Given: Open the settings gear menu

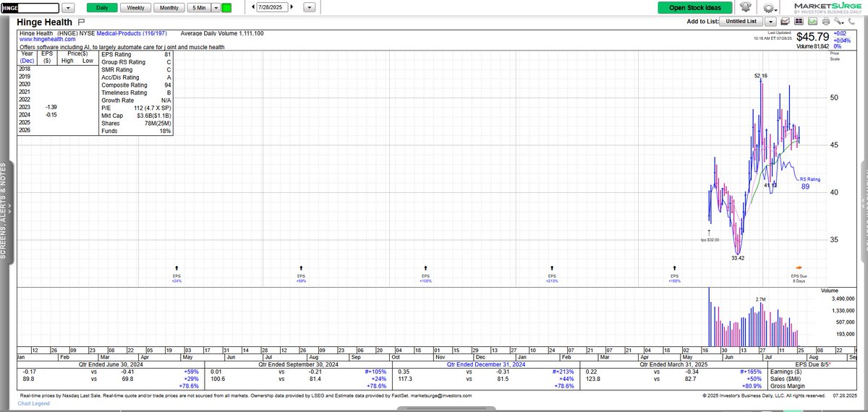Looking at the screenshot, I should (769, 8).
